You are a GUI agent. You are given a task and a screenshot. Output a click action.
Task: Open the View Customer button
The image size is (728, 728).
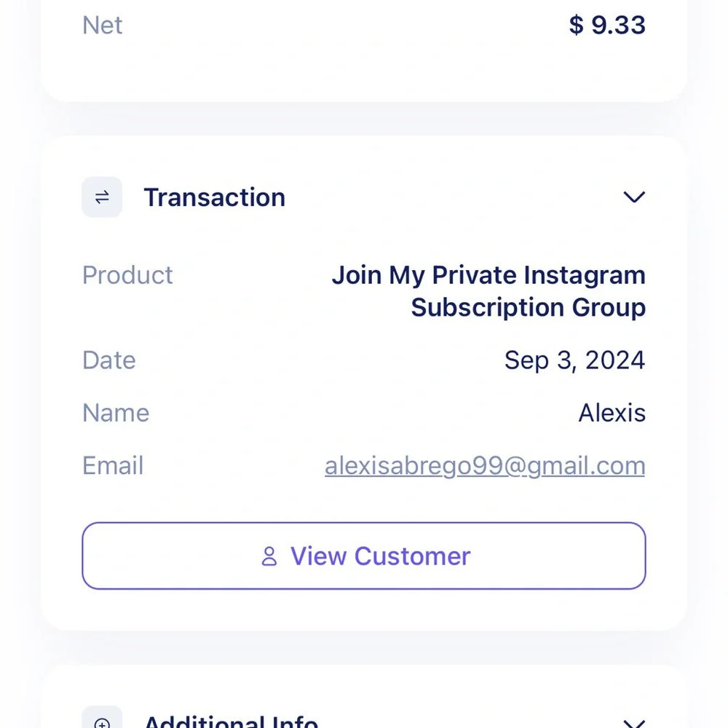point(363,555)
